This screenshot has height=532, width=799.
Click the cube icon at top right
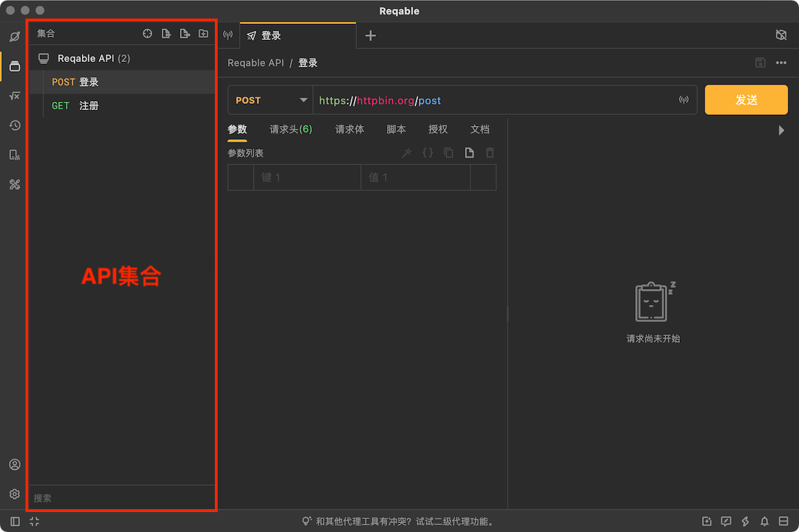[781, 34]
